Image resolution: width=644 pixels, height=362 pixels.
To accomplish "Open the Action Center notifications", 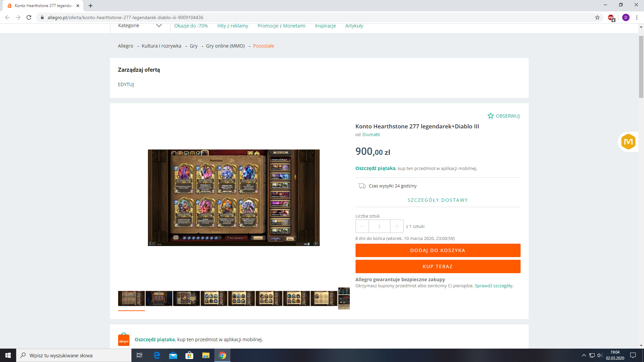I will pos(633,355).
